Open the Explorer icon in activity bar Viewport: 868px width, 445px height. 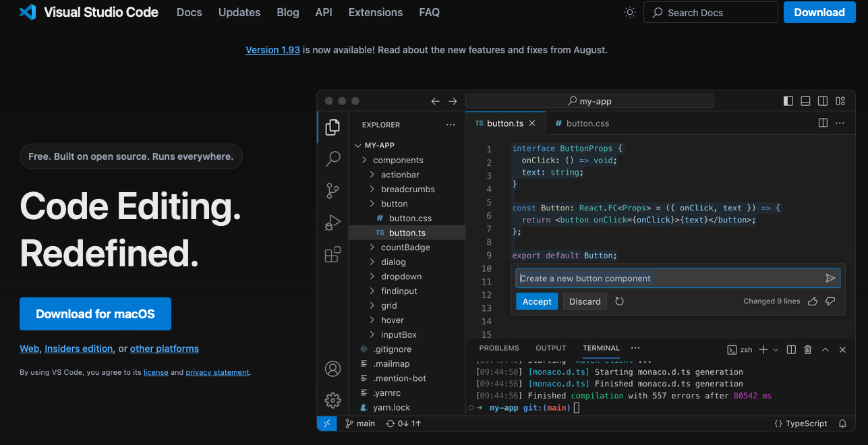(332, 127)
